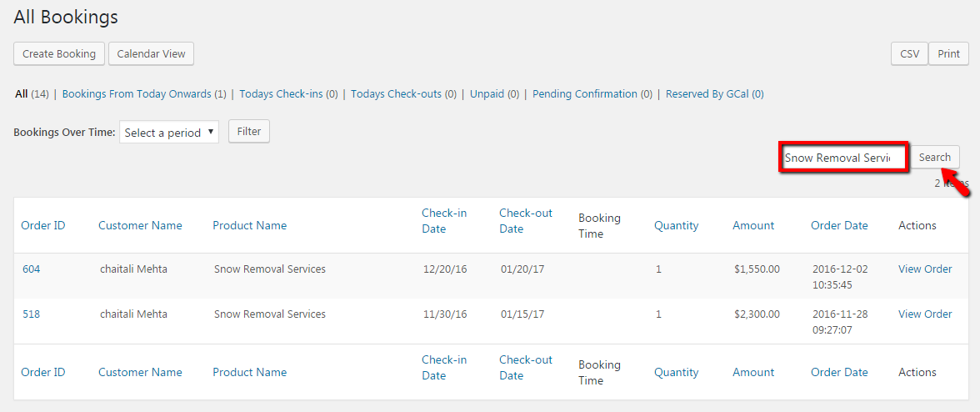Sort by Order ID in table header
Viewport: 980px width, 412px height.
(x=43, y=226)
